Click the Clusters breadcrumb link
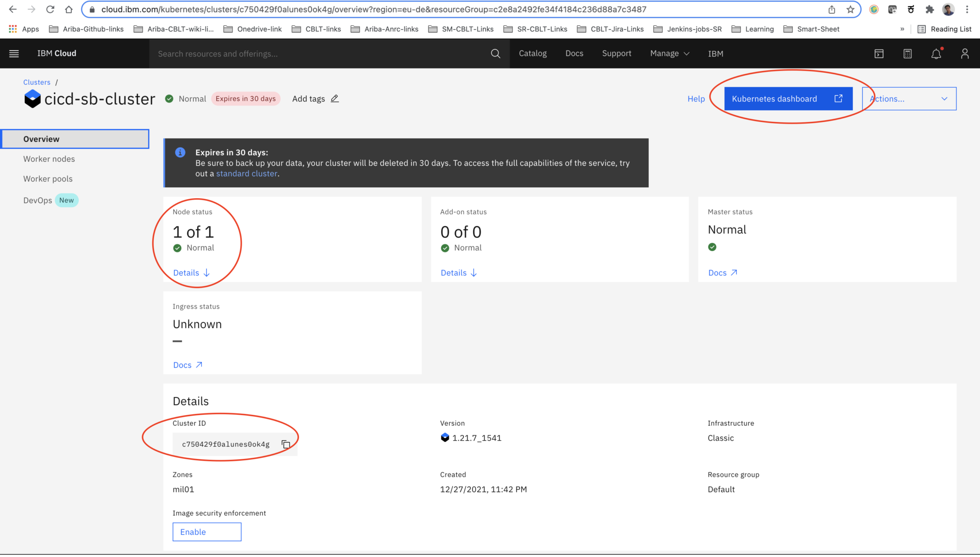 pos(36,82)
